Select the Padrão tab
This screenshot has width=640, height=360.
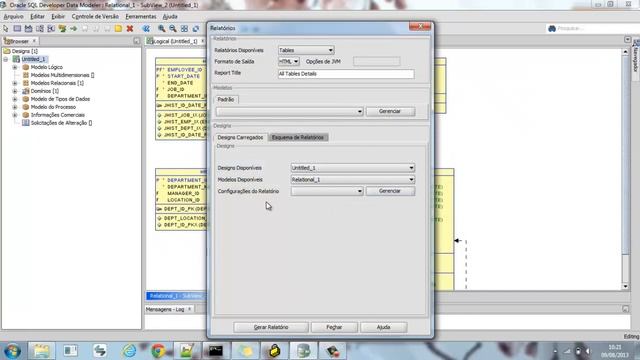click(x=226, y=100)
